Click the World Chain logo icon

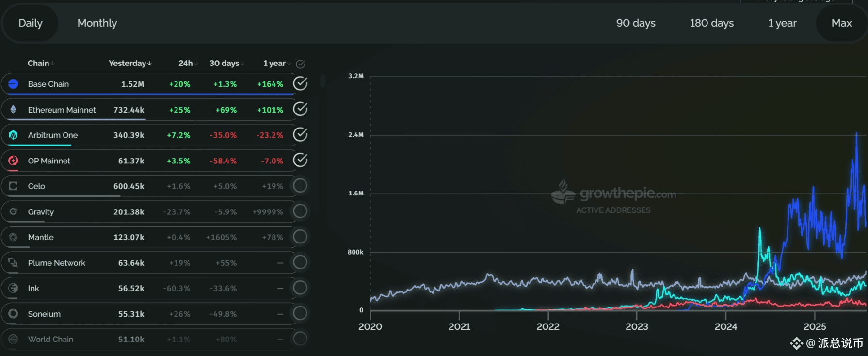13,339
